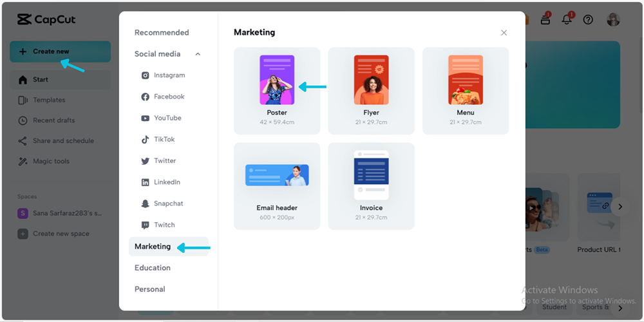This screenshot has width=644, height=322.
Task: Click Create new space
Action: [x=60, y=234]
